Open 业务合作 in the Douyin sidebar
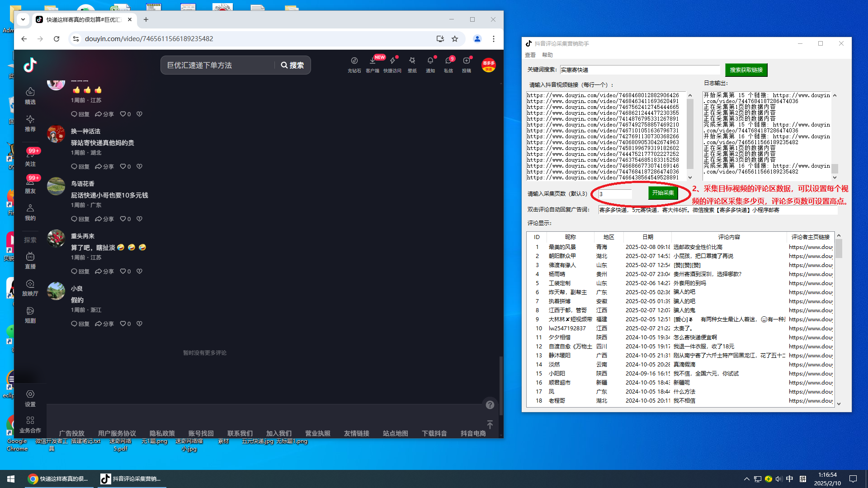 [x=30, y=425]
